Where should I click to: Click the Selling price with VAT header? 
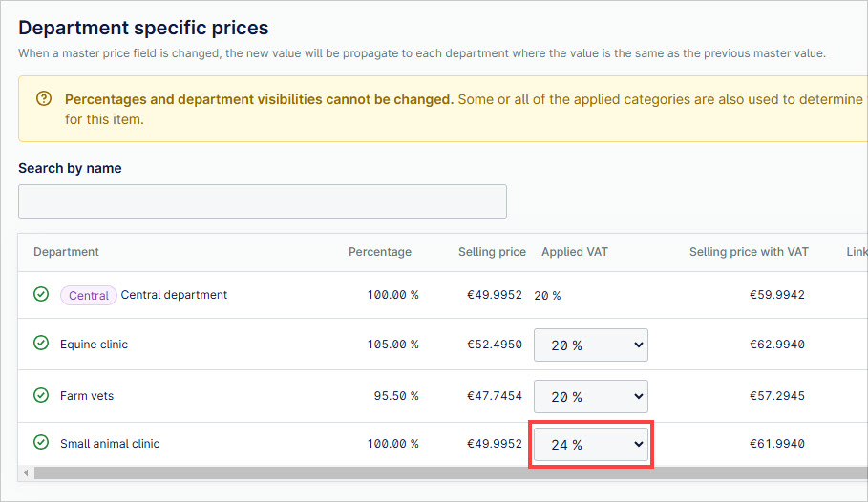(x=749, y=252)
